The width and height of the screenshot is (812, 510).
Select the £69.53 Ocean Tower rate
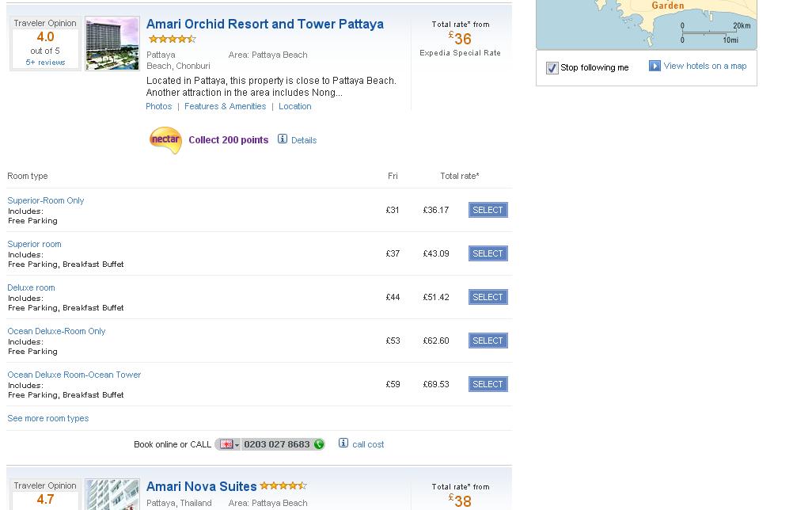point(488,384)
